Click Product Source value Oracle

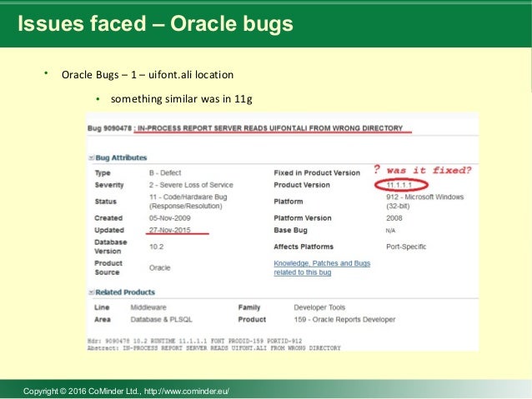point(159,268)
